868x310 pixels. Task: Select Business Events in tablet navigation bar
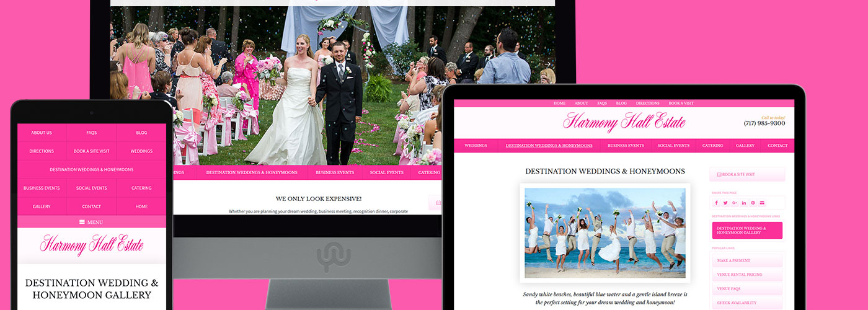point(626,146)
